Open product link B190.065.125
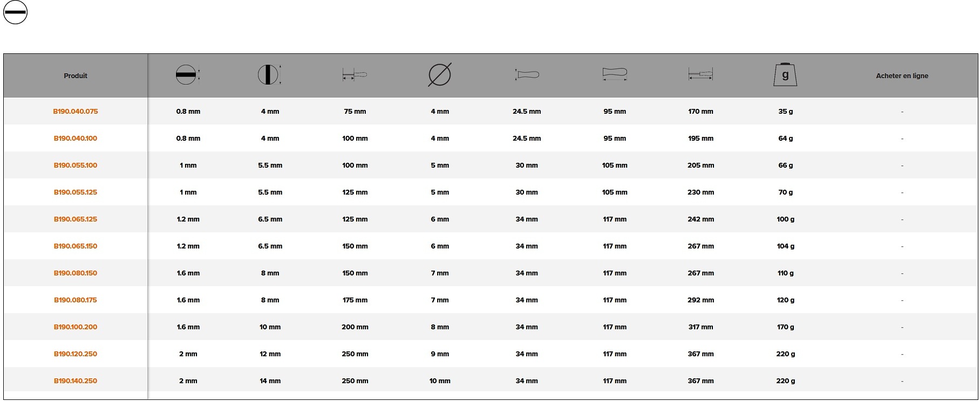 (76, 219)
